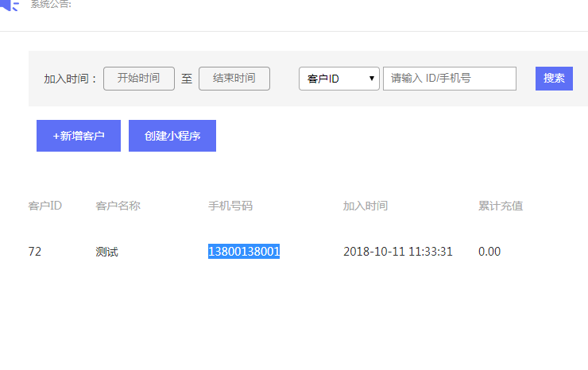This screenshot has width=588, height=370.
Task: Click the 加入时间 column header
Action: (x=366, y=206)
